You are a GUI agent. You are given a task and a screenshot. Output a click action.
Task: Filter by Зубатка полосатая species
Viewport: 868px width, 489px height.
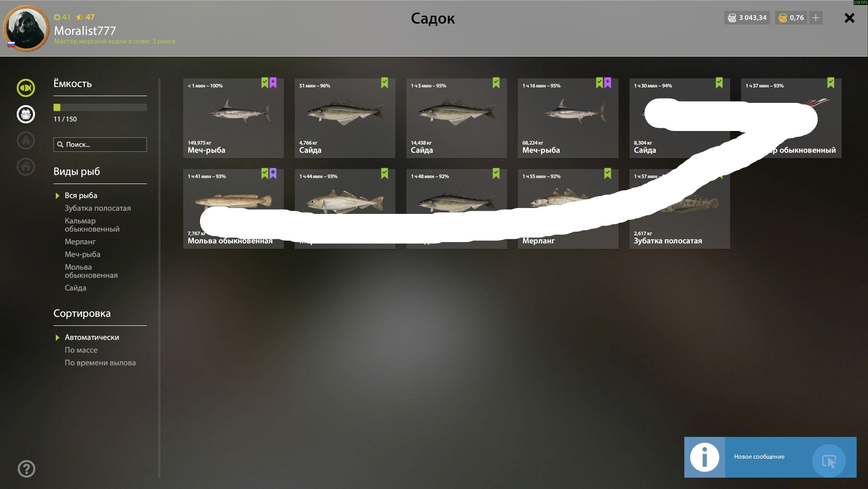point(98,208)
